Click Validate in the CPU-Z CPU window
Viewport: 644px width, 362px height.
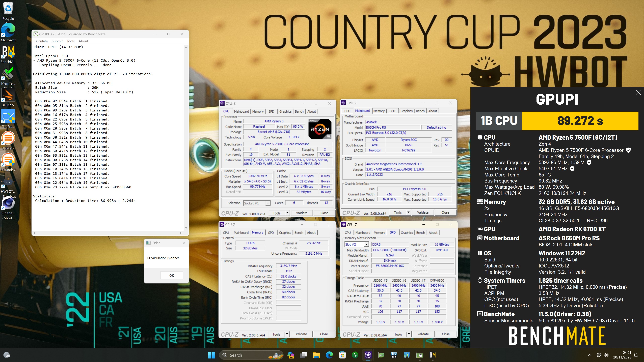(x=302, y=213)
